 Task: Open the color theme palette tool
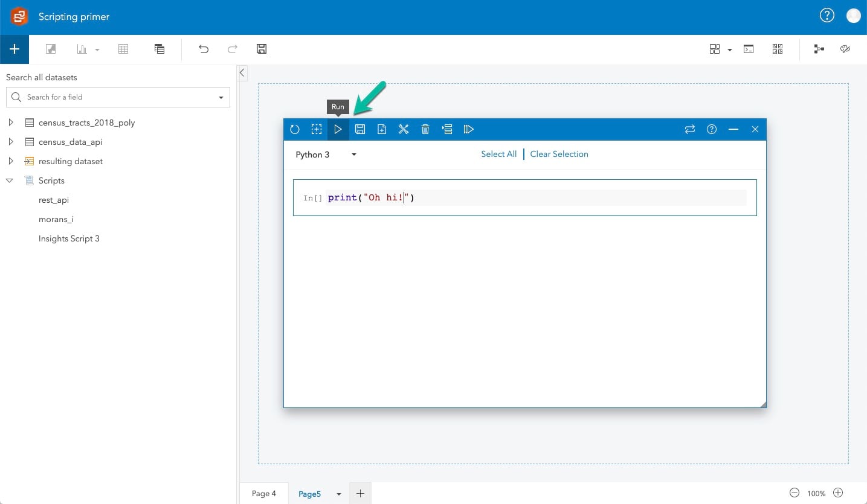(x=845, y=49)
